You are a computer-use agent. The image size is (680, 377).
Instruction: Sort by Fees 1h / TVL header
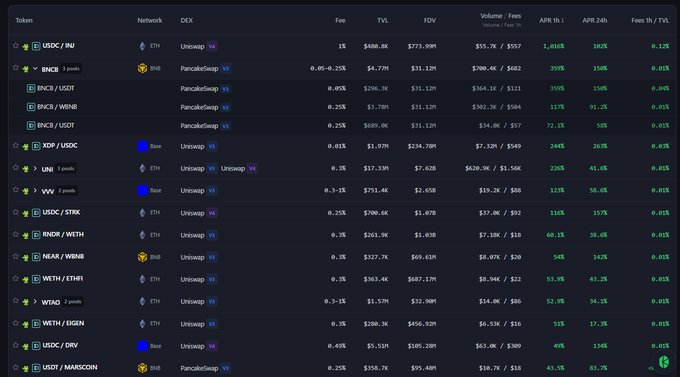pos(650,20)
